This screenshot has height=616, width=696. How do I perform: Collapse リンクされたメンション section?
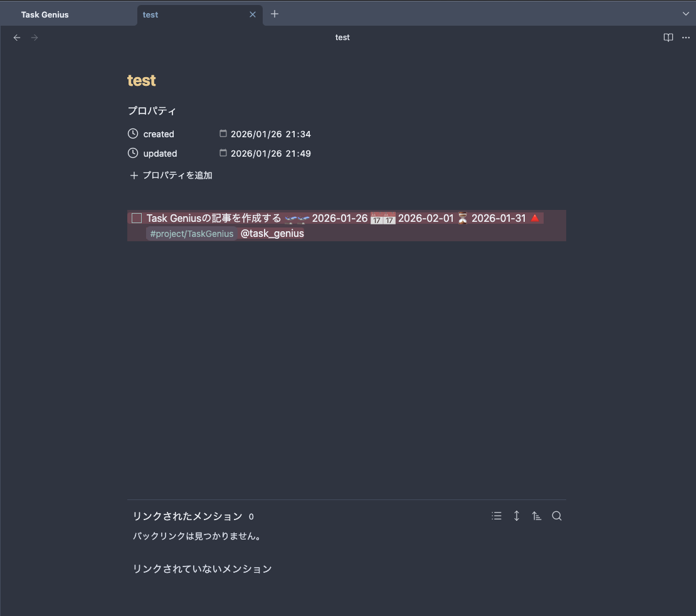[187, 516]
